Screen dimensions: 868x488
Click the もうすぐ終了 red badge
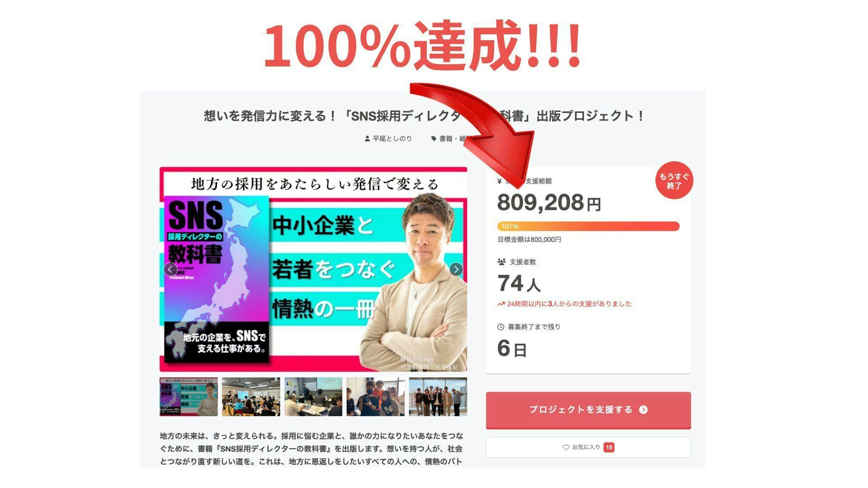pyautogui.click(x=674, y=180)
